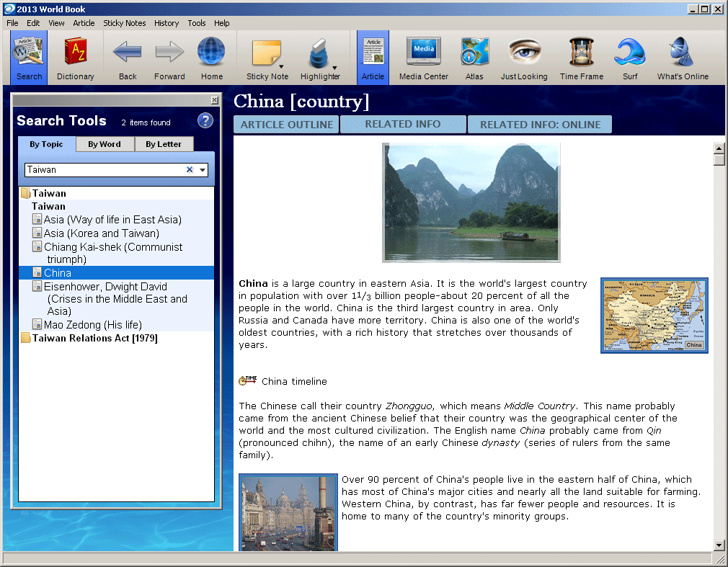Open Chiang Kai-shek (Communist triumph) result

(113, 253)
